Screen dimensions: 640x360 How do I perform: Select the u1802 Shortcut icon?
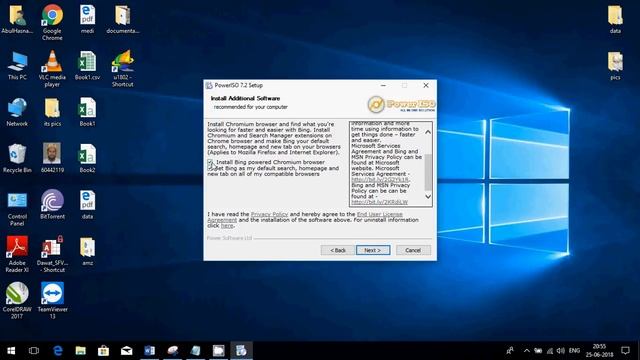coord(122,69)
